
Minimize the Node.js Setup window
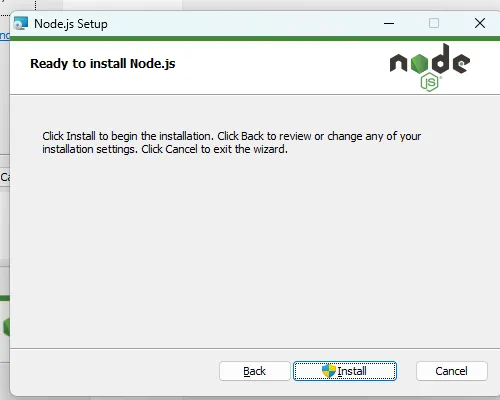pyautogui.click(x=389, y=23)
